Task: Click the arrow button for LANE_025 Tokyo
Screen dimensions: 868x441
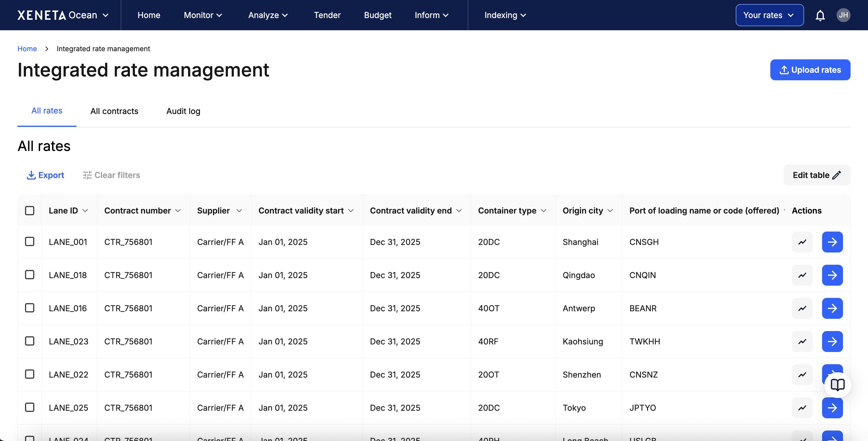Action: click(832, 408)
